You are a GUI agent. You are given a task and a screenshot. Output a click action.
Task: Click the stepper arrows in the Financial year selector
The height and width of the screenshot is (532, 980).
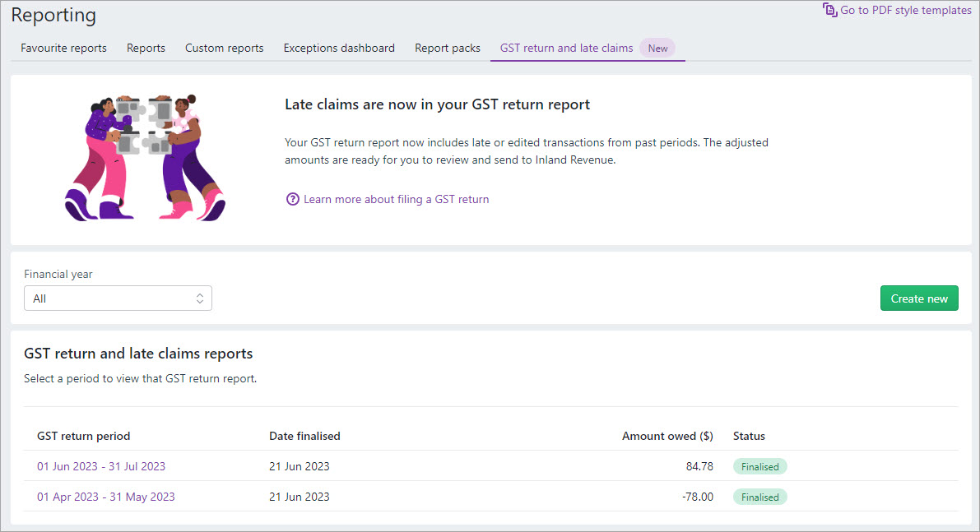coord(200,298)
